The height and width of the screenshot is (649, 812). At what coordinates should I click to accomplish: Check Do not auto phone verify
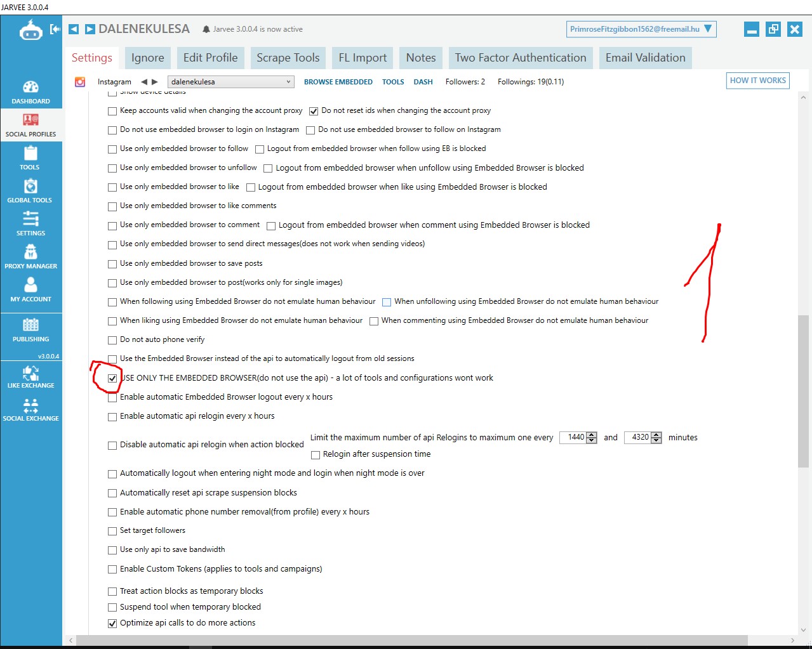112,340
